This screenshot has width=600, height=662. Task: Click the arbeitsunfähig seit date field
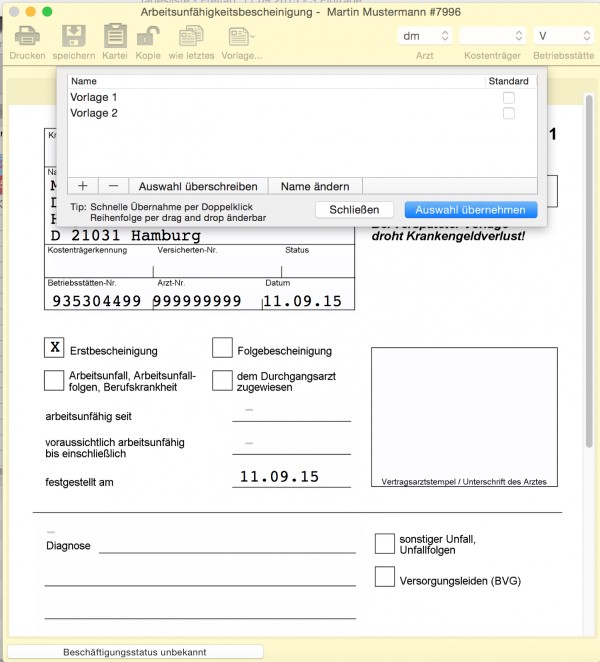[291, 412]
